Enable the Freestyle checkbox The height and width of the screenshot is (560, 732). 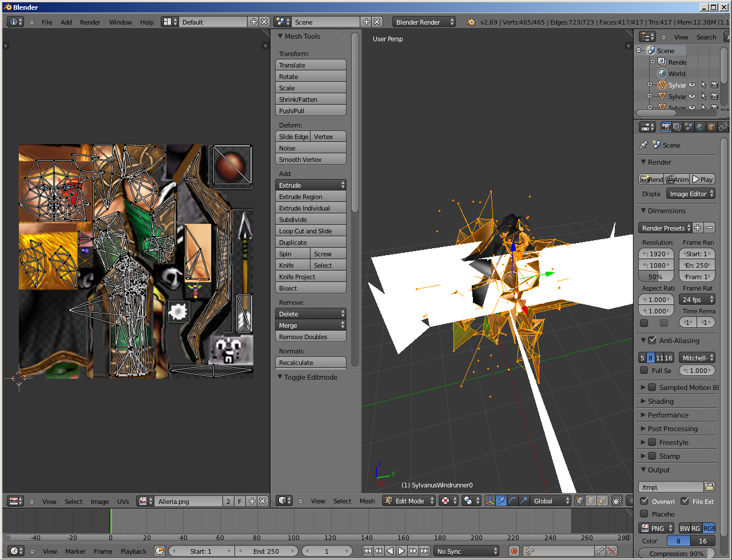pos(652,442)
